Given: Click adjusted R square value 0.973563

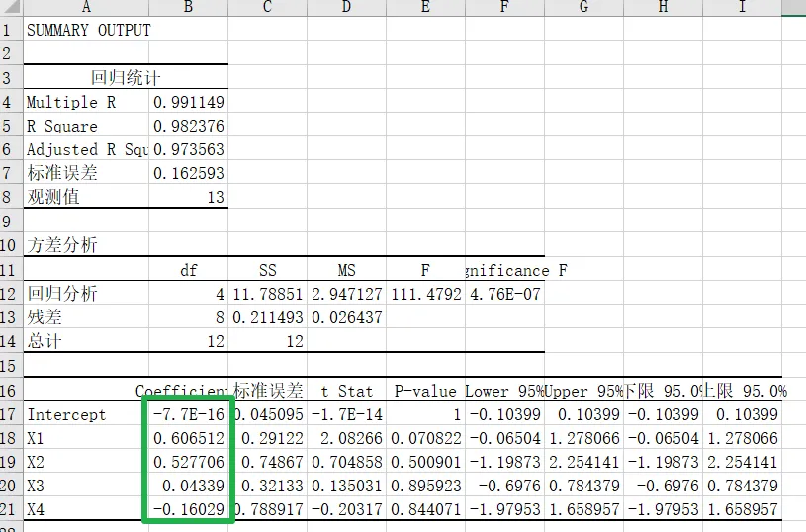Looking at the screenshot, I should point(188,149).
